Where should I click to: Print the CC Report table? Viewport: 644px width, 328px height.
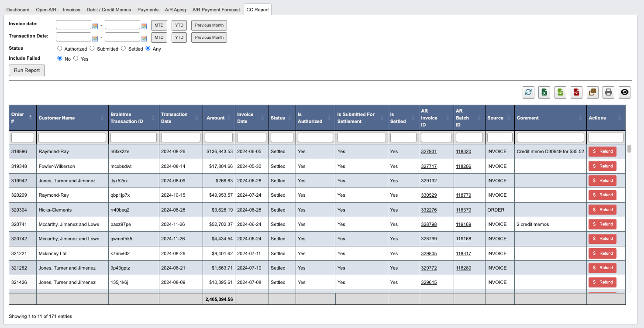(608, 92)
